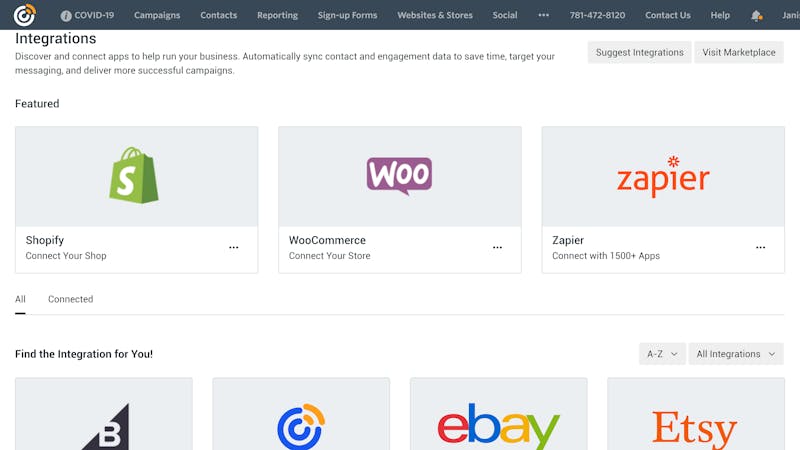
Task: Select the BigCommerce integration logo
Action: (x=107, y=429)
